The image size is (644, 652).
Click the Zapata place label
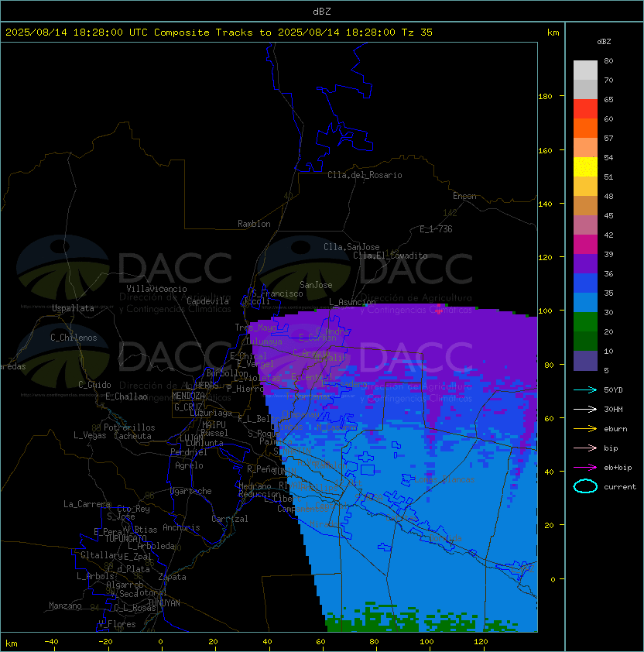click(172, 577)
